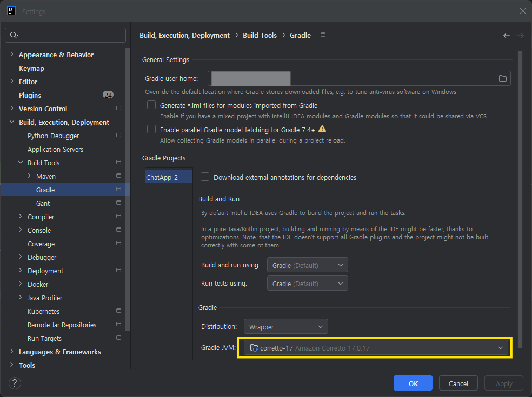Click the Cancel button

(458, 383)
